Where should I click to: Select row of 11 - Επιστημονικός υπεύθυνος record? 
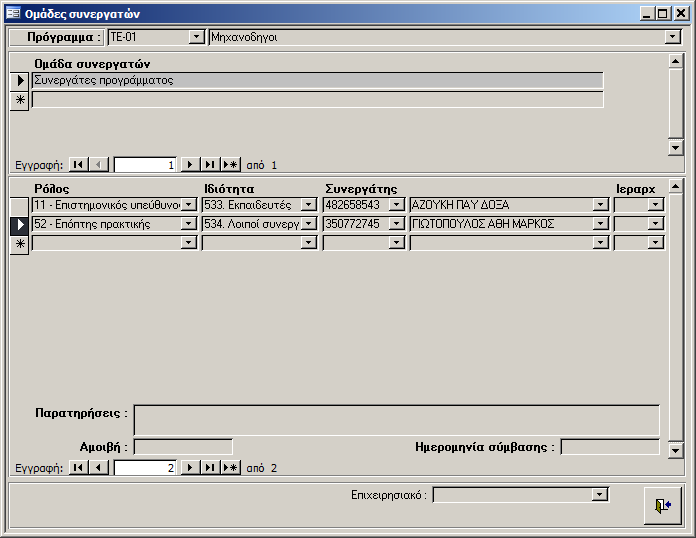19,205
